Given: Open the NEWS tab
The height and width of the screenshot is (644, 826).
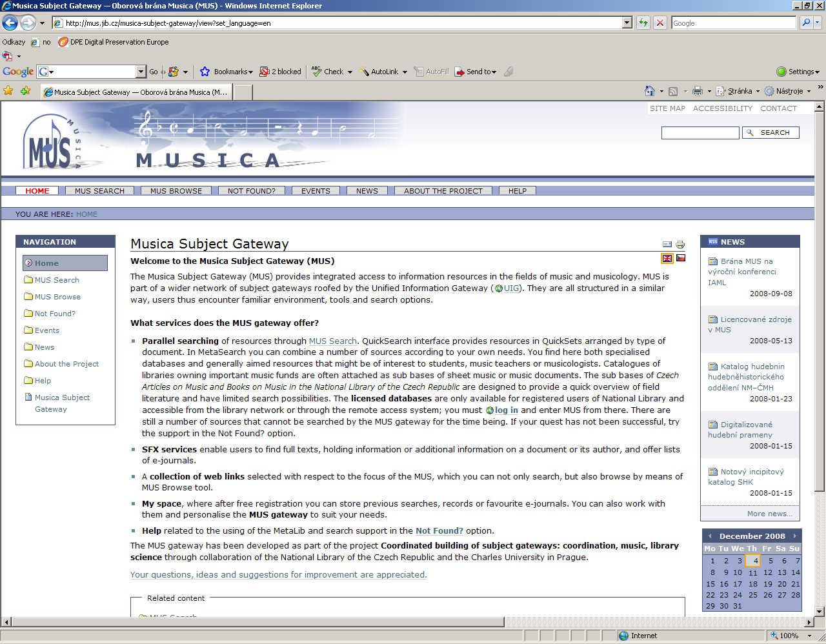Looking at the screenshot, I should (367, 191).
